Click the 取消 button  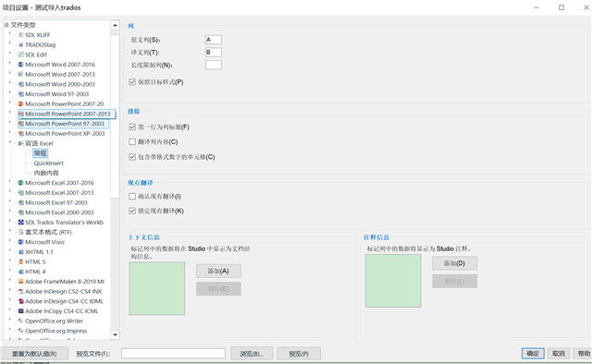(x=559, y=354)
